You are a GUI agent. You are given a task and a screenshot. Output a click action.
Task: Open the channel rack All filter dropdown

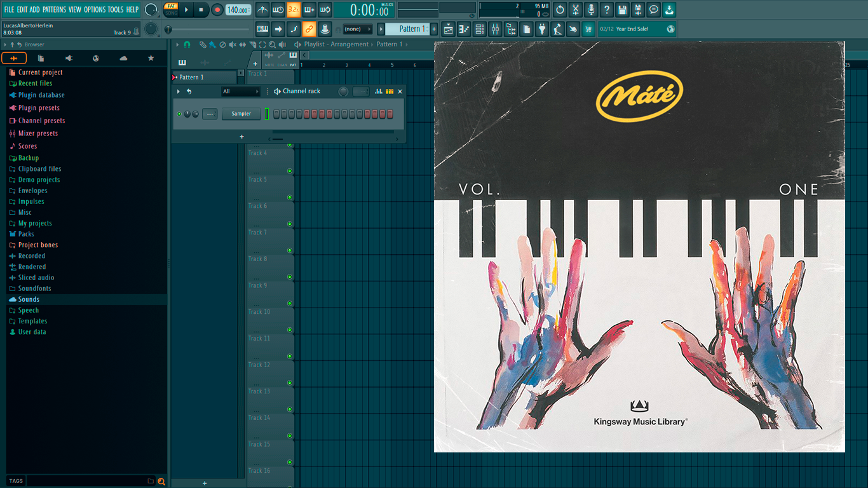click(241, 91)
